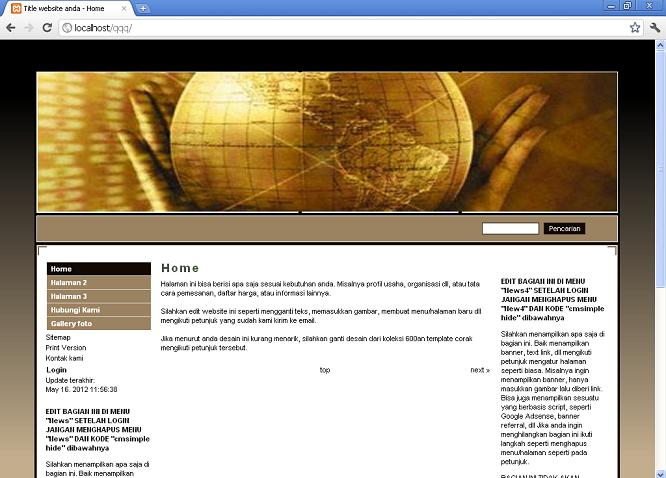Restore down the browser window

tap(627, 6)
